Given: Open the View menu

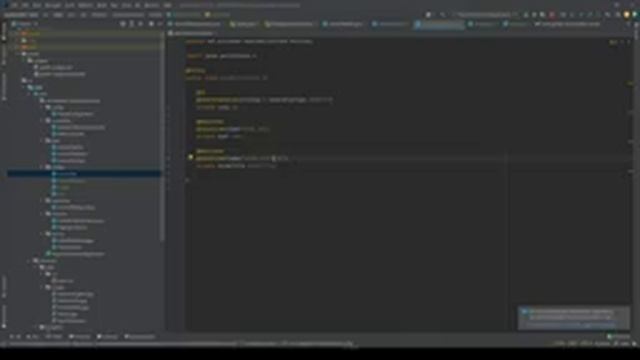Looking at the screenshot, I should 37,5.
